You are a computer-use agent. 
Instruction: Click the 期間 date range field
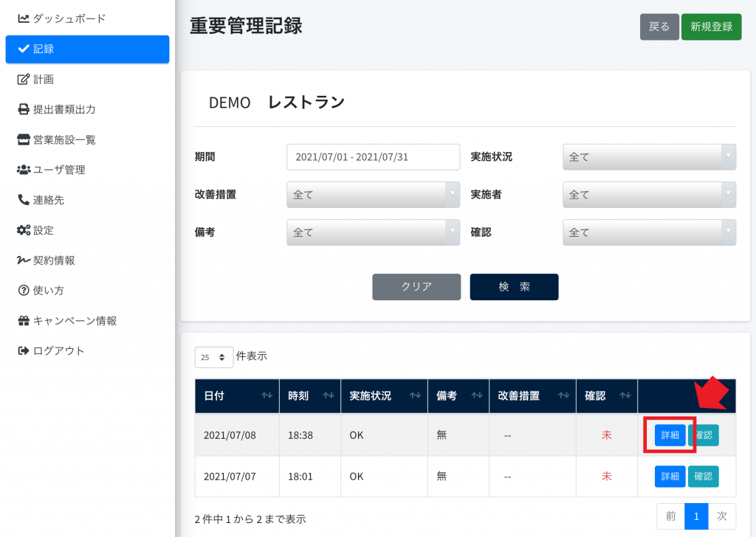[x=373, y=157]
